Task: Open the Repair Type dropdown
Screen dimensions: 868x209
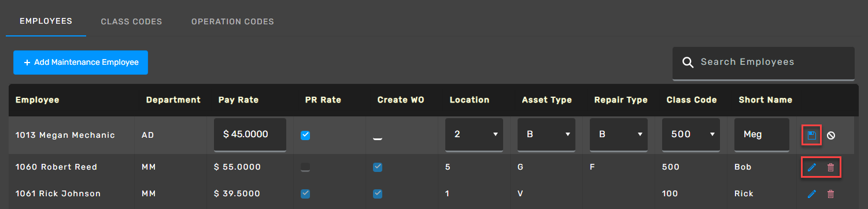Action: (x=619, y=135)
